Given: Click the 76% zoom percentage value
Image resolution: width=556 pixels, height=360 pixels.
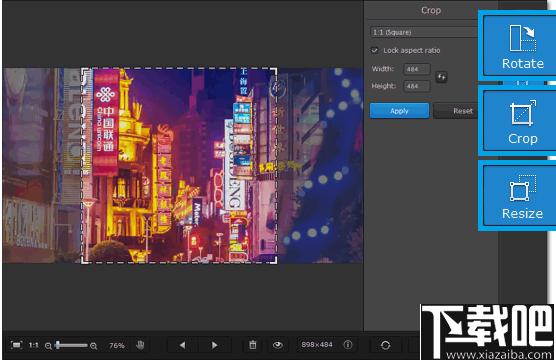Looking at the screenshot, I should pos(117,345).
